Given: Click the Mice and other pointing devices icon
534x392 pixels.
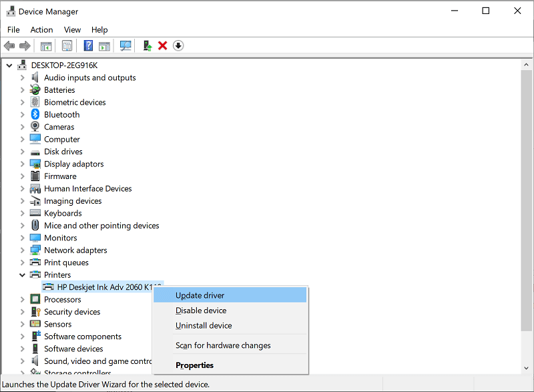Looking at the screenshot, I should pos(35,225).
